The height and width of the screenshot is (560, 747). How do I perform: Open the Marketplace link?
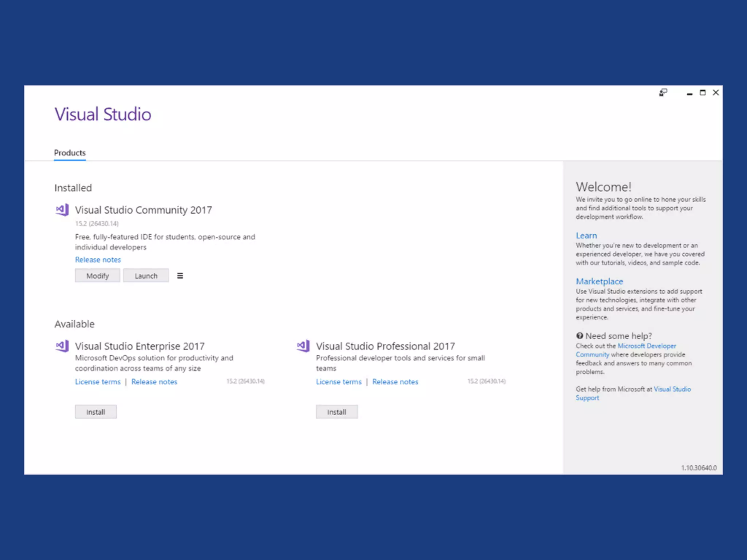[599, 281]
